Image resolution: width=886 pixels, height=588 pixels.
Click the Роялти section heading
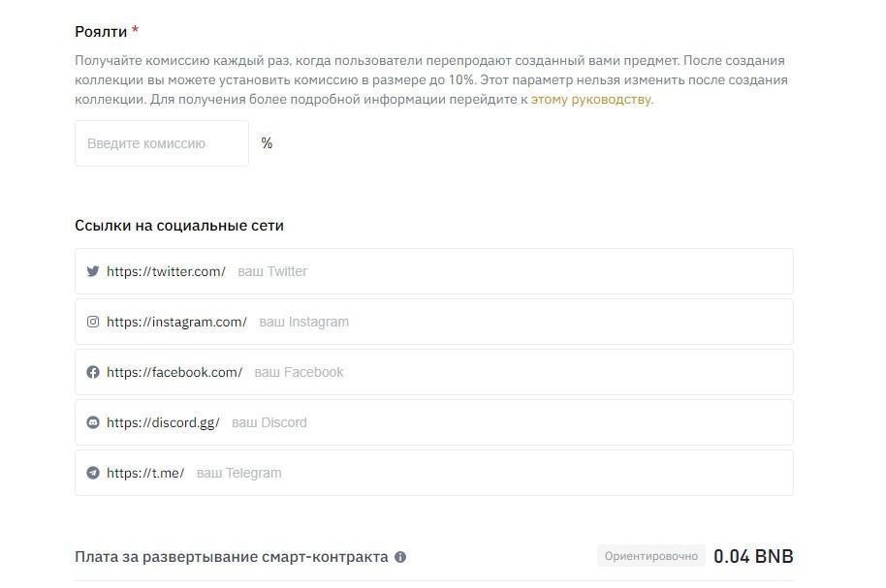click(100, 30)
